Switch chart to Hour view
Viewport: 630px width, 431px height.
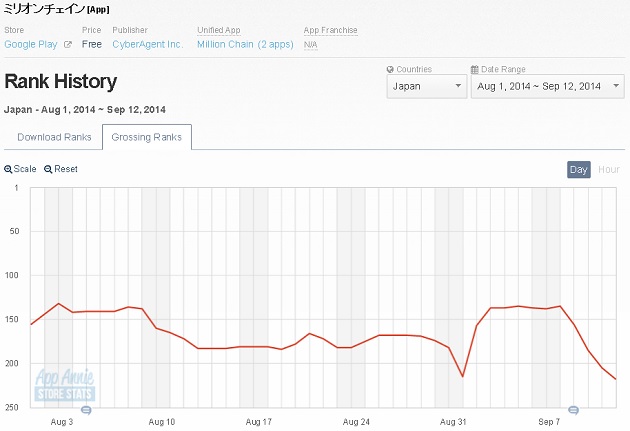609,170
